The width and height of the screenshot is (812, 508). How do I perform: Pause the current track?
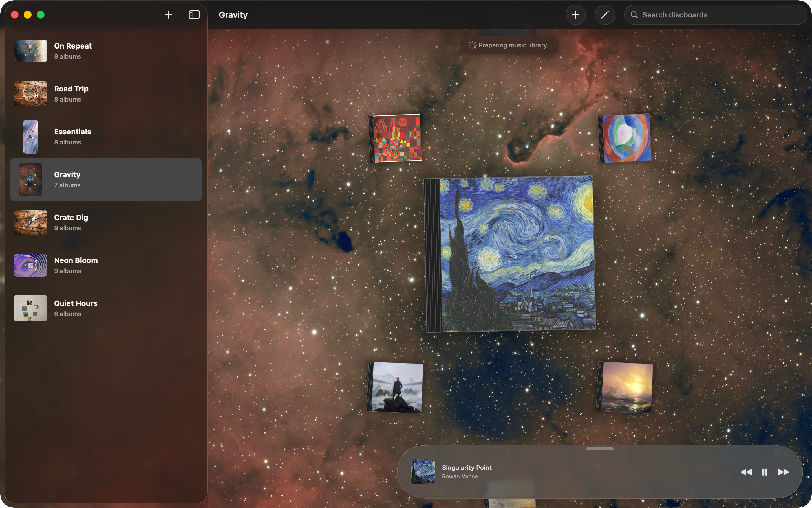765,472
